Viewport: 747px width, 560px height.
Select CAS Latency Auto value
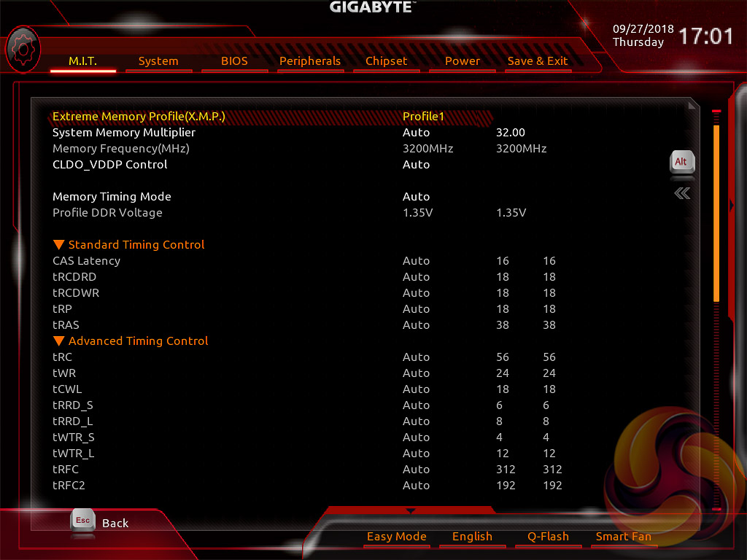pos(416,261)
